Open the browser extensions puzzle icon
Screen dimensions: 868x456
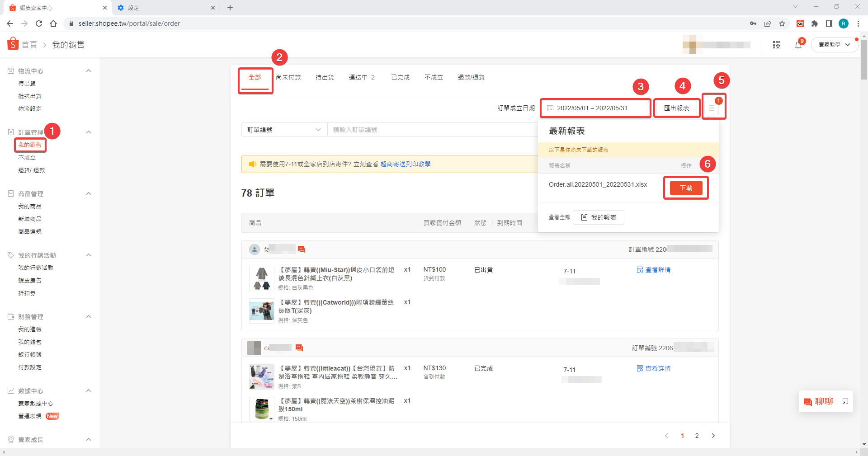(x=815, y=24)
